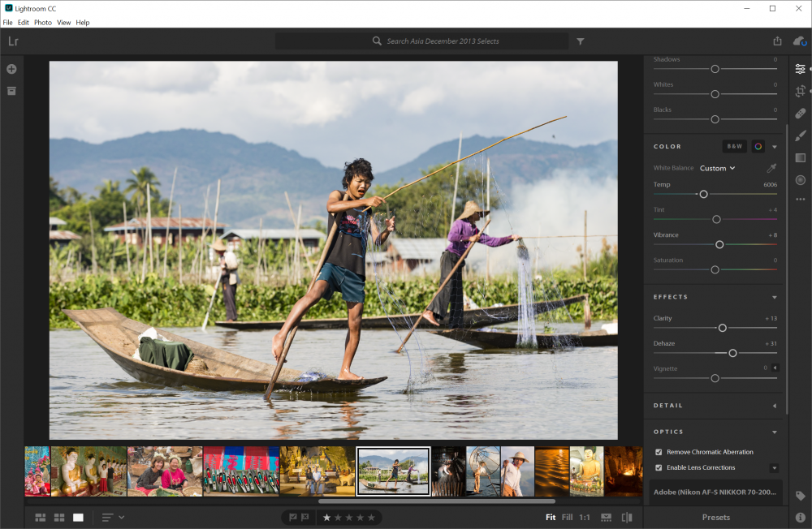Click the Adobe Nikon lens profile name
This screenshot has width=812, height=529.
(x=715, y=492)
